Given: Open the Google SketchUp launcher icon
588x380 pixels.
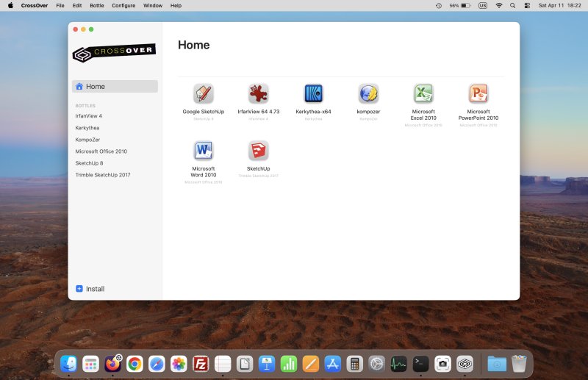Looking at the screenshot, I should 204,94.
